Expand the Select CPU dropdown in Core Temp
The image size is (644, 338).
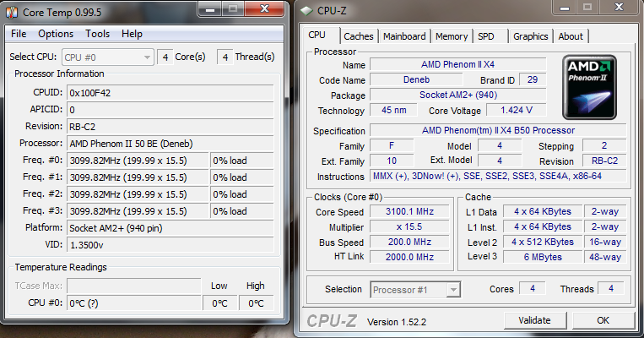pyautogui.click(x=107, y=57)
